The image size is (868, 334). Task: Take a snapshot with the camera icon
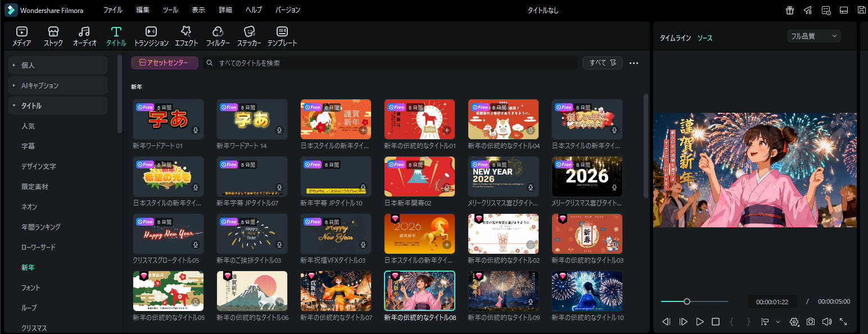click(x=810, y=322)
